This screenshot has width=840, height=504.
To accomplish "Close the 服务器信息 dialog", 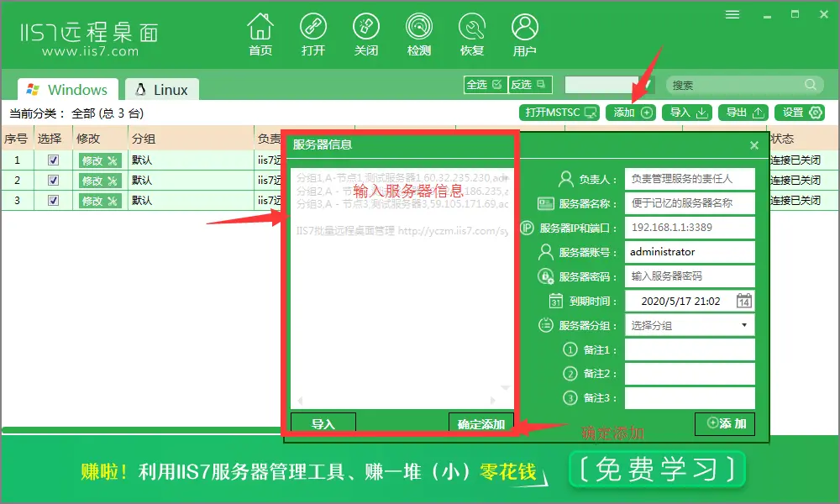I will tap(754, 145).
